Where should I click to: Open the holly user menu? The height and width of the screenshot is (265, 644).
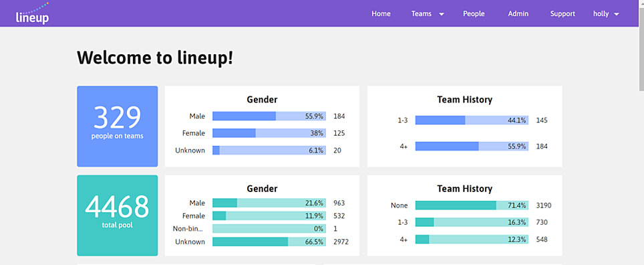[600, 13]
